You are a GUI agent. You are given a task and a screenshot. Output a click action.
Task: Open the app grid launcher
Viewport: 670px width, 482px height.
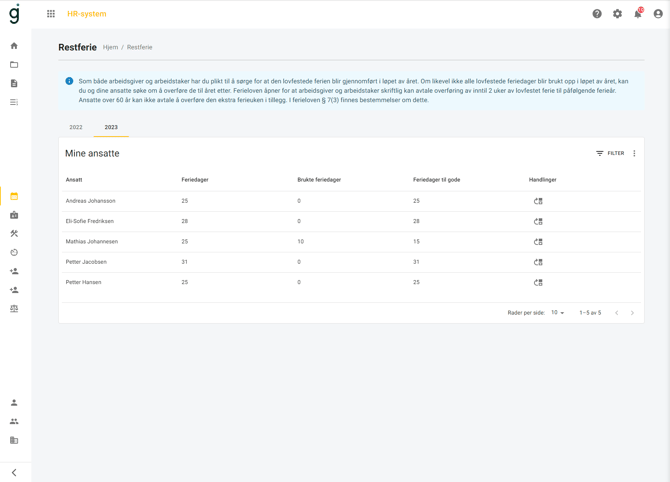[51, 14]
